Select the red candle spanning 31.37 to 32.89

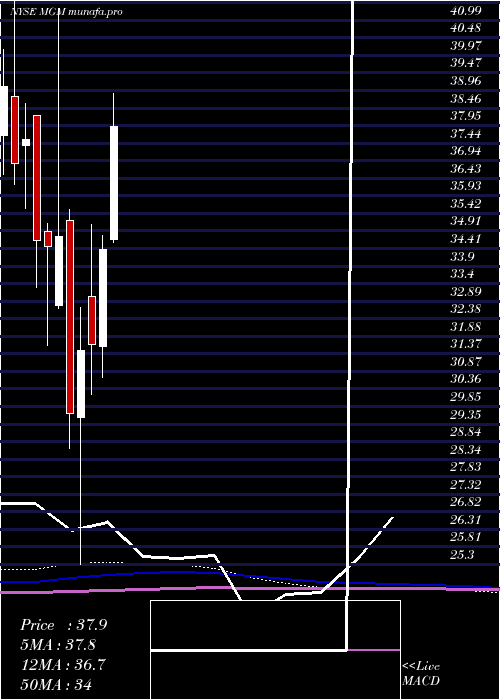92,320
